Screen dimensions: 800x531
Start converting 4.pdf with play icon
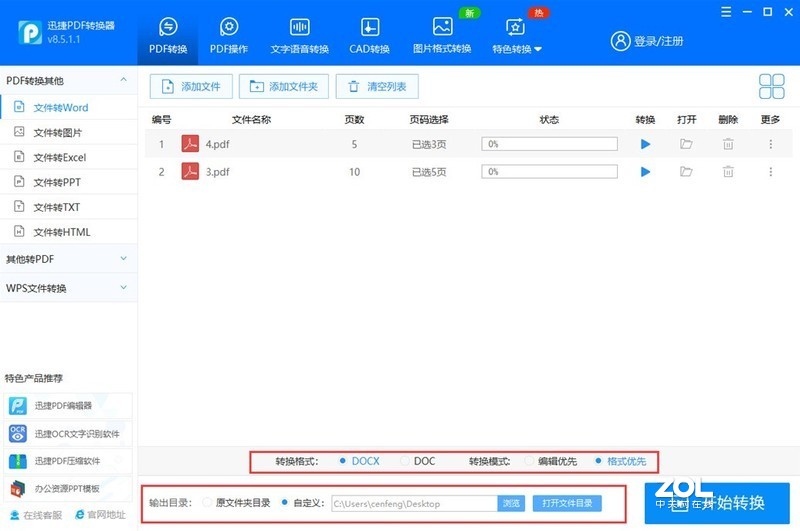coord(645,144)
